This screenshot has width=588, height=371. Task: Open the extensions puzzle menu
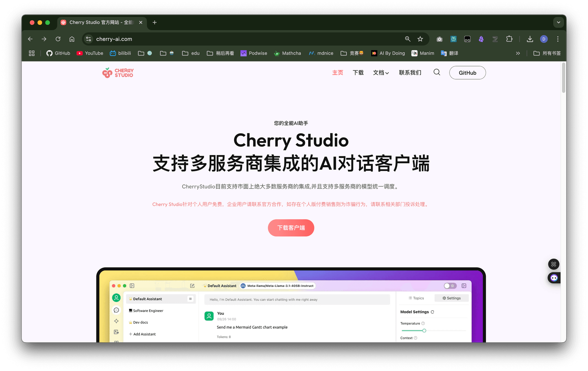(509, 39)
